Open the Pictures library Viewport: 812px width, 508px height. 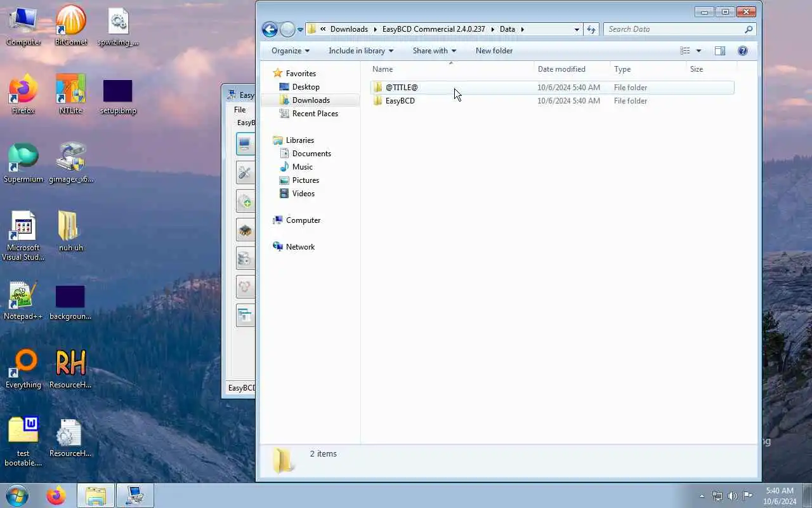(305, 180)
